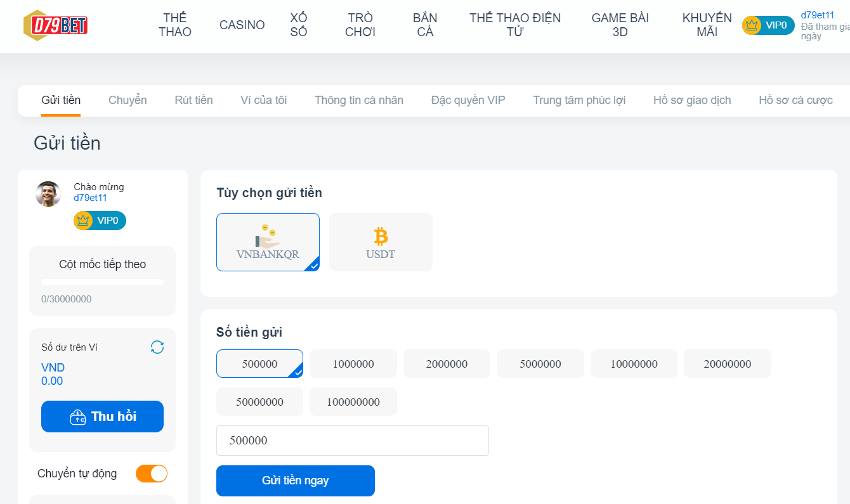Open the CASINO menu

pyautogui.click(x=242, y=25)
